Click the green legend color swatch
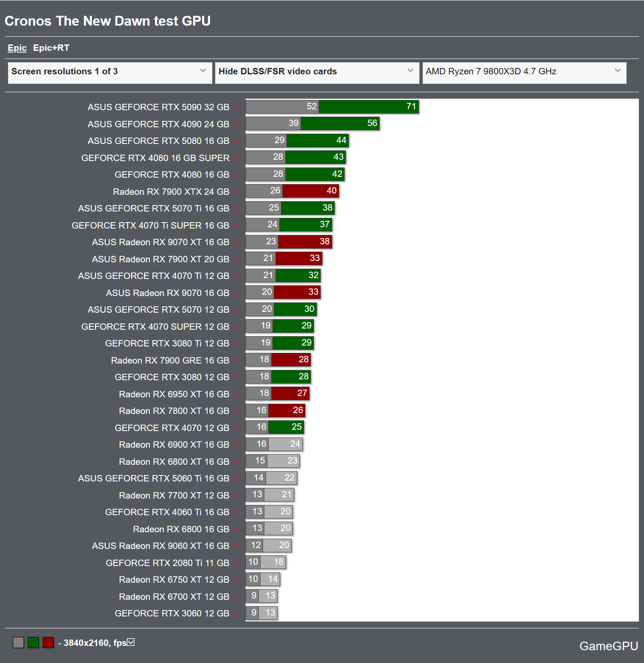644x663 pixels. (33, 642)
